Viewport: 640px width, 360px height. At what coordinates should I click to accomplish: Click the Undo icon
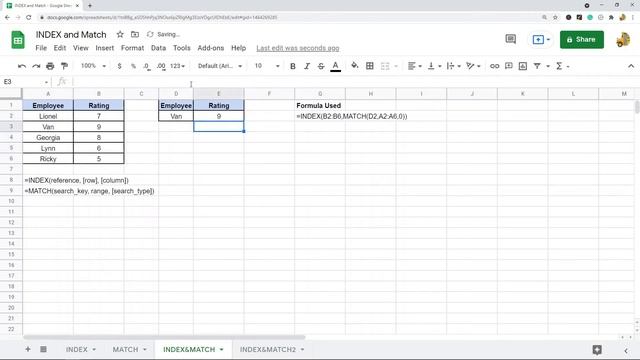point(22,66)
